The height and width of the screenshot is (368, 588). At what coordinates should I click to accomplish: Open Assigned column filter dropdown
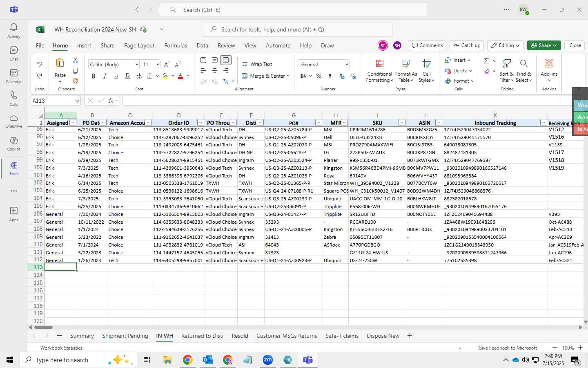click(x=73, y=123)
